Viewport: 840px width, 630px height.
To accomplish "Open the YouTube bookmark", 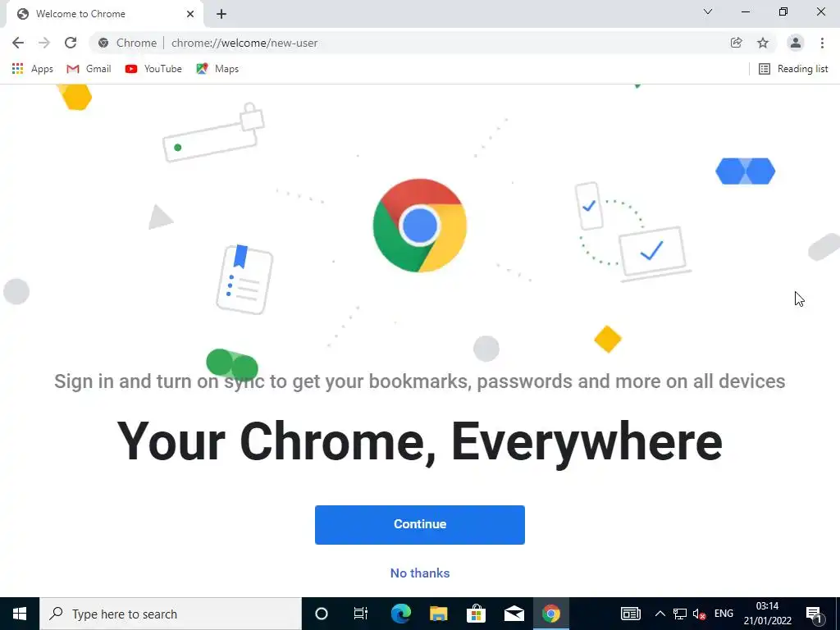I will pos(153,69).
